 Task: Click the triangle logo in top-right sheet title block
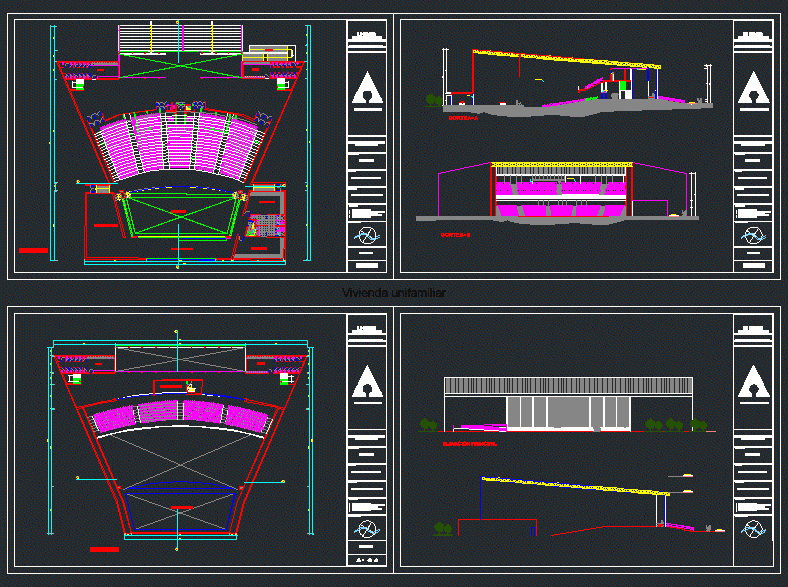(x=752, y=89)
